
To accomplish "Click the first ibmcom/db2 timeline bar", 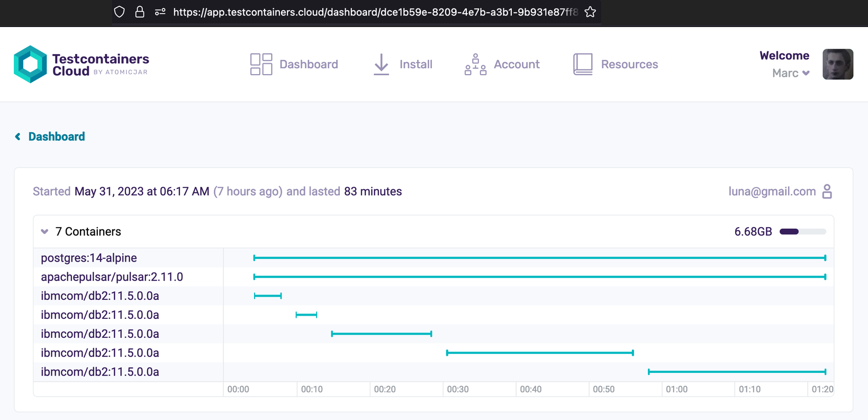I will click(268, 296).
